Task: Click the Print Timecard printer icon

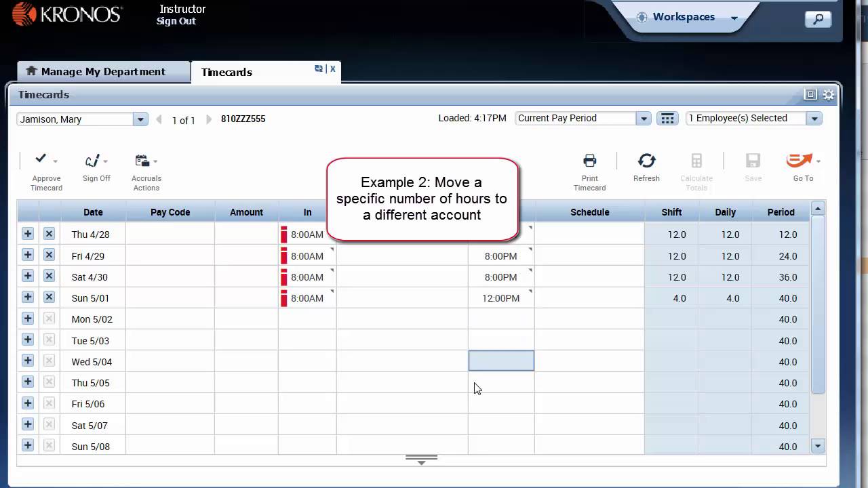Action: point(589,161)
